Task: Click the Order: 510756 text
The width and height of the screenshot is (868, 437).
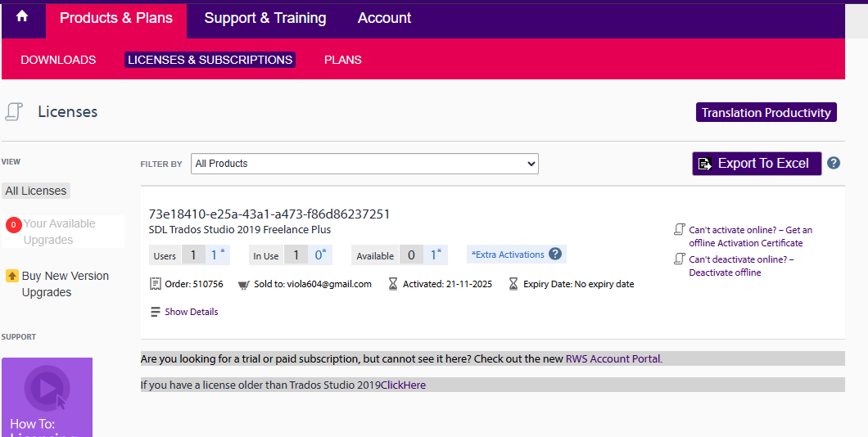Action: click(194, 284)
